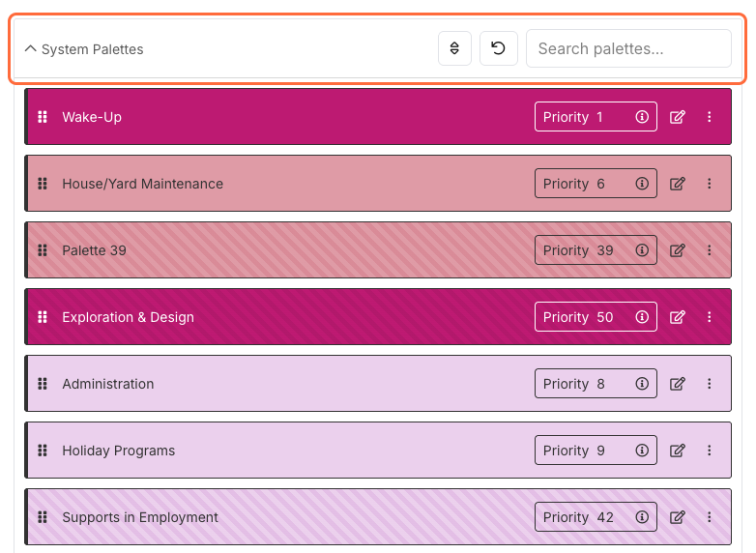Grab the drag handle on House/Yard Maintenance
The height and width of the screenshot is (553, 756).
click(43, 184)
